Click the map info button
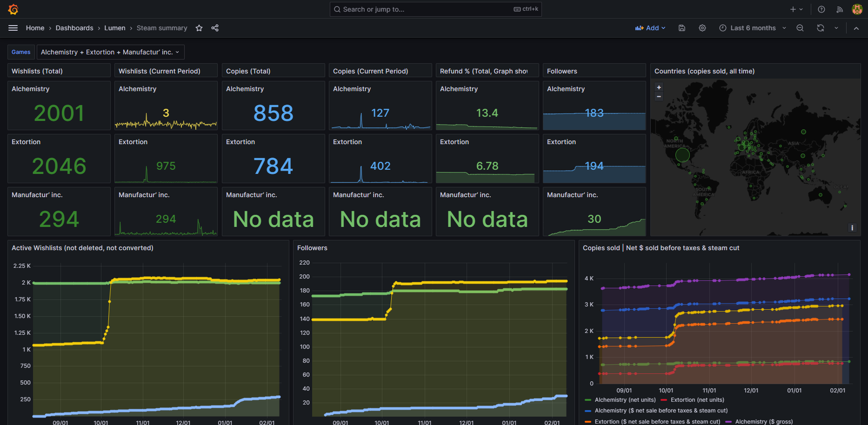This screenshot has width=868, height=425. (x=852, y=227)
